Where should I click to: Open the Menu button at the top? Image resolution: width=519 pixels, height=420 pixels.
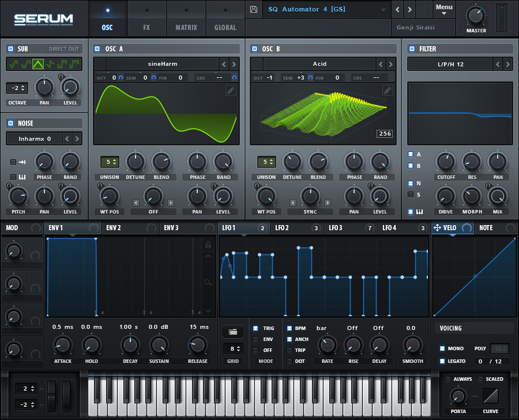tap(444, 8)
